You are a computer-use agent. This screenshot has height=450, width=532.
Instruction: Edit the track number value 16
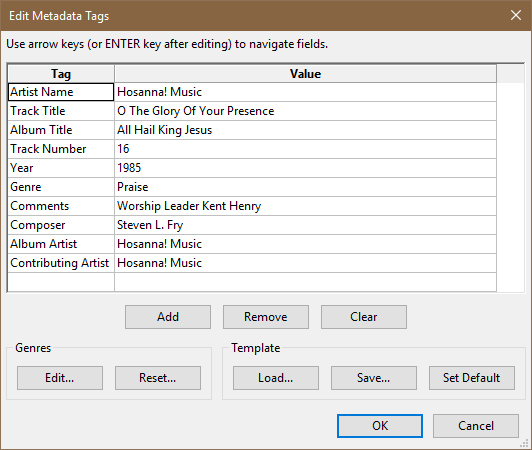[x=305, y=149]
